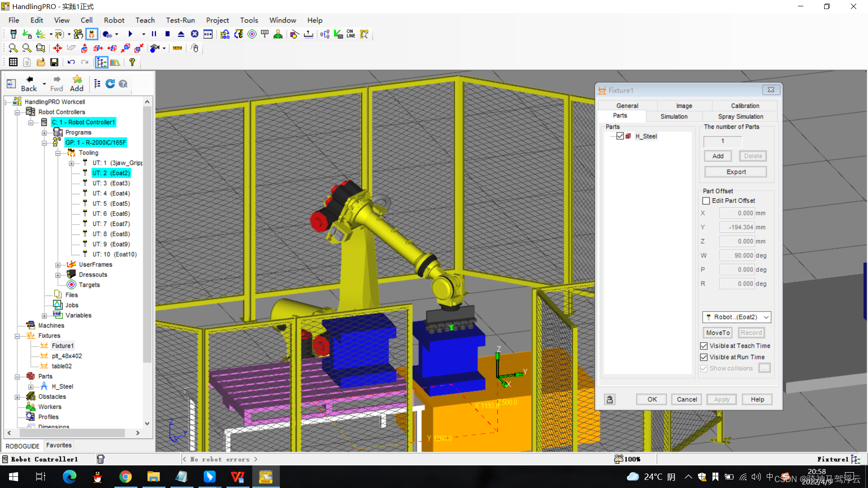The image size is (868, 488).
Task: Click the Add part button
Action: 718,156
